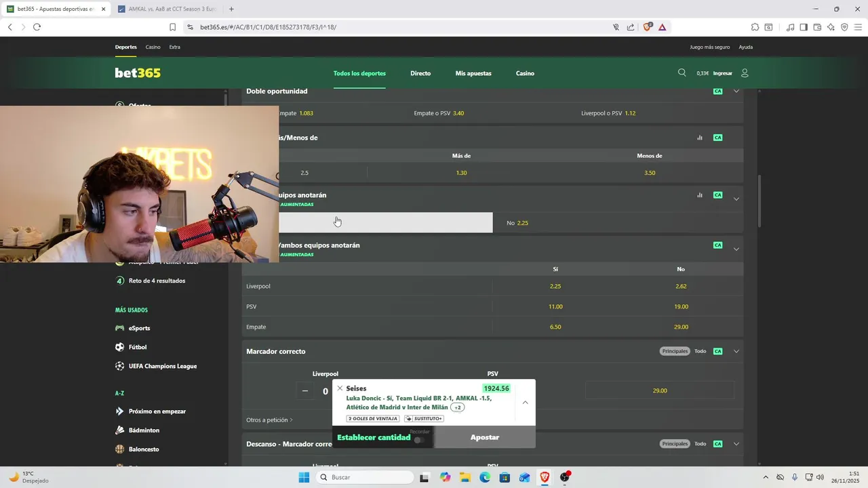Viewport: 868px width, 488px height.
Task: Click CA badge on Marcador correcto
Action: coord(717,351)
